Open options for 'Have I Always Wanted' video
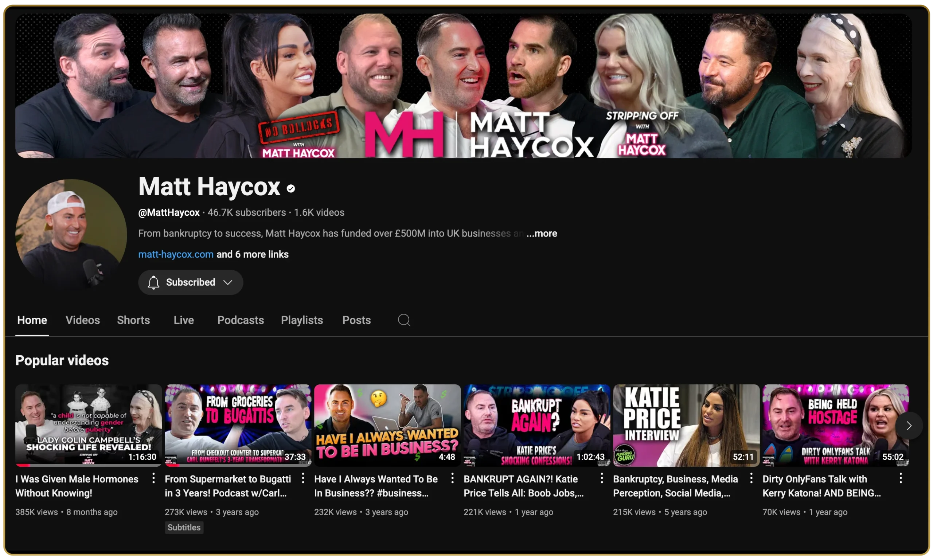 click(x=452, y=478)
